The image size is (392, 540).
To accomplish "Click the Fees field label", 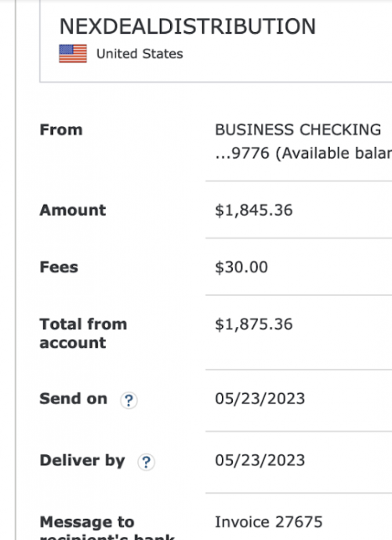I will tap(59, 267).
